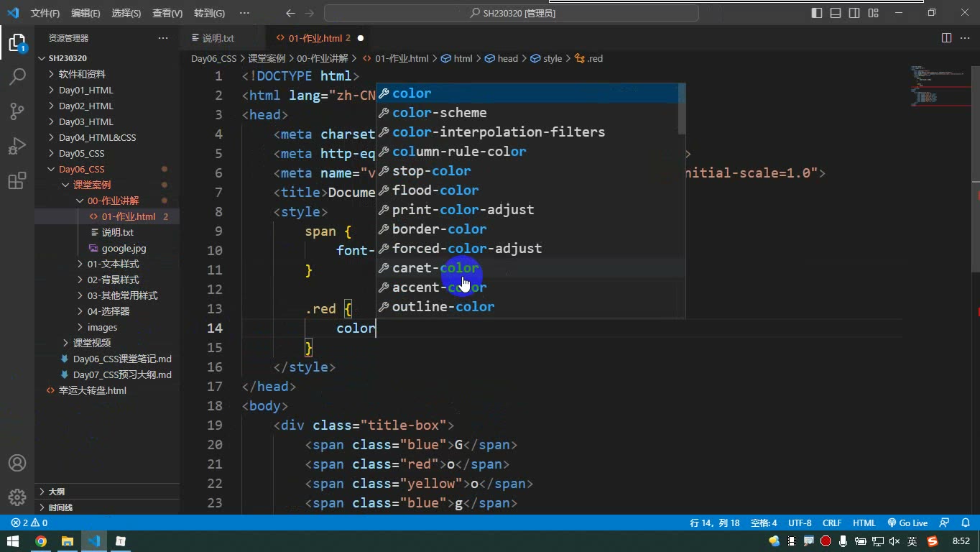Open the 文件(F) menu
The height and width of the screenshot is (552, 980).
pos(45,13)
